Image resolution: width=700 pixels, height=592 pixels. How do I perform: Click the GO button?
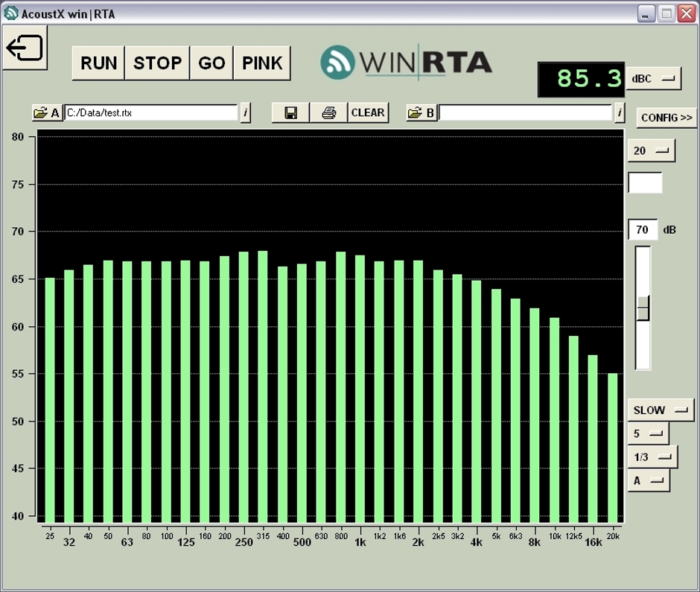(211, 63)
